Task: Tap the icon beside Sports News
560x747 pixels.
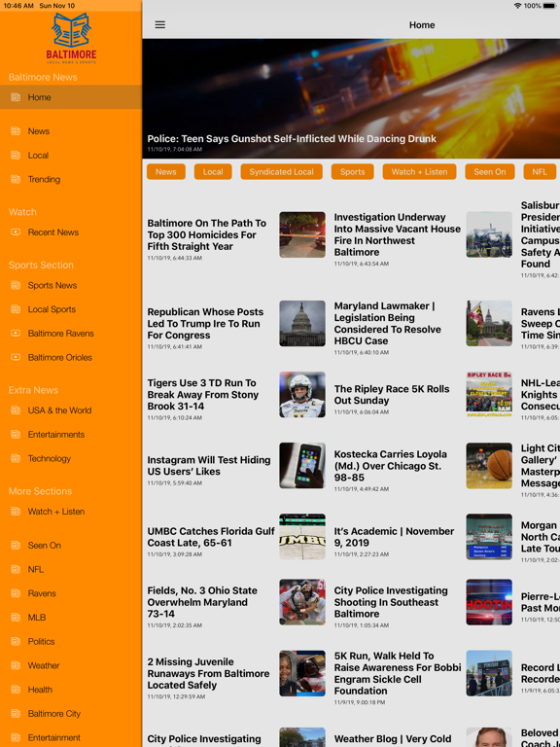Action: click(x=16, y=285)
